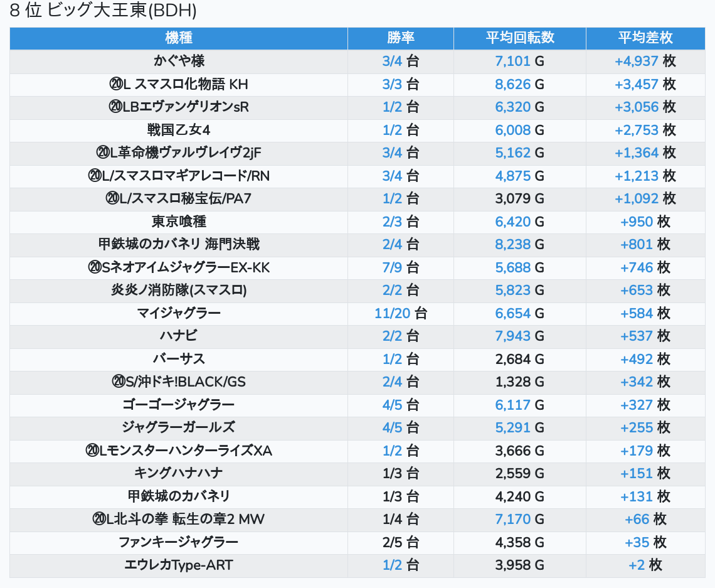Screen dimensions: 715x588
Task: Select the エウレカType-ART machine name
Action: [x=179, y=565]
